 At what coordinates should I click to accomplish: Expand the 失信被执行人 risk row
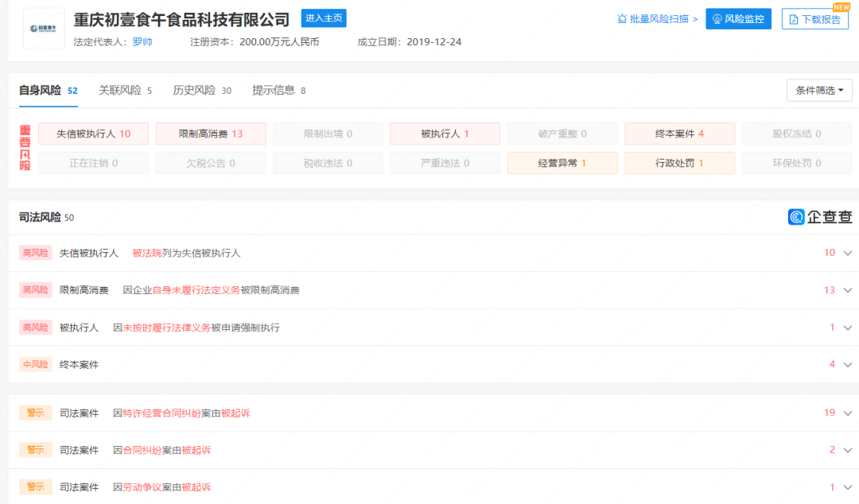click(847, 252)
